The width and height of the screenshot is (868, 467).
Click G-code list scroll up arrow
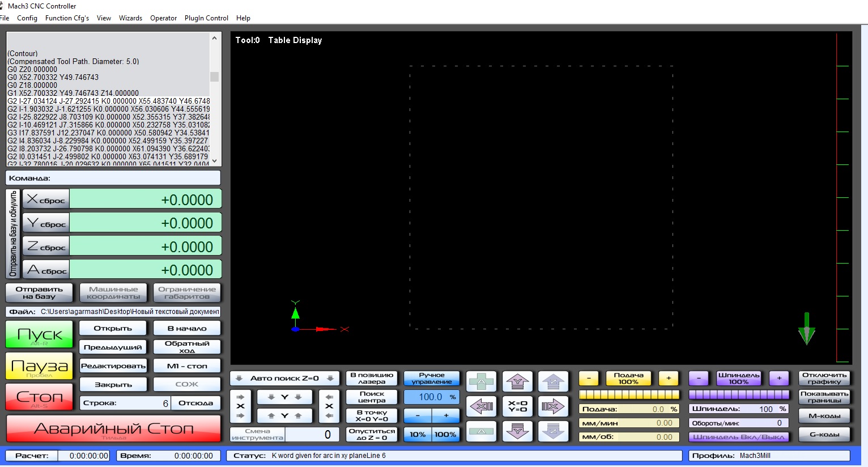pos(214,38)
